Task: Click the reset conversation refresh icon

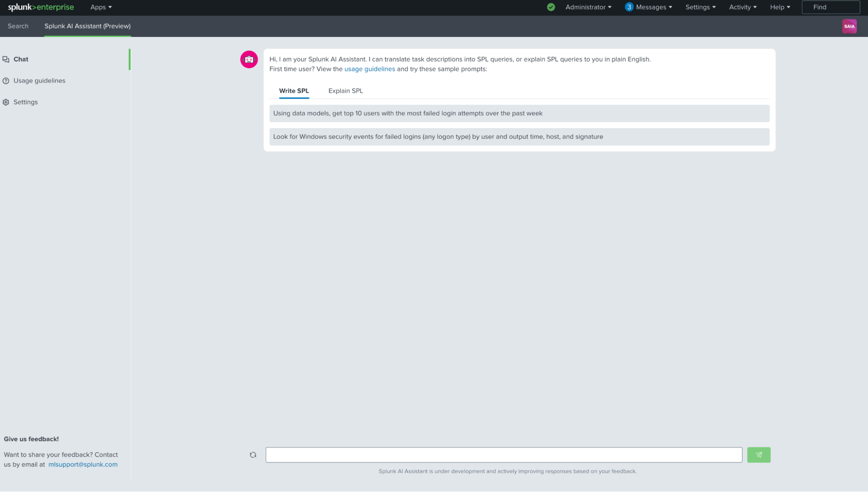Action: (x=253, y=455)
